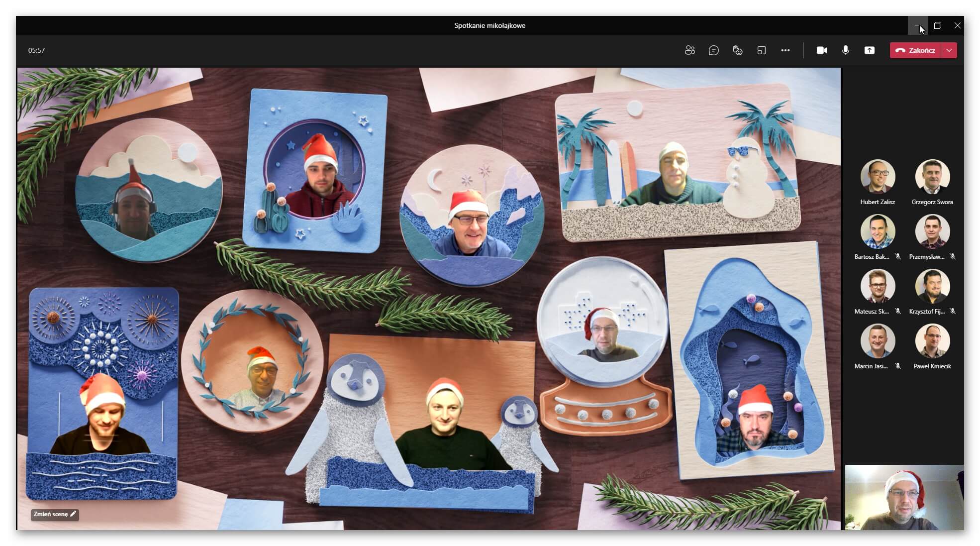
Task: Select Paweł Kmiecik participant avatar
Action: coord(932,340)
